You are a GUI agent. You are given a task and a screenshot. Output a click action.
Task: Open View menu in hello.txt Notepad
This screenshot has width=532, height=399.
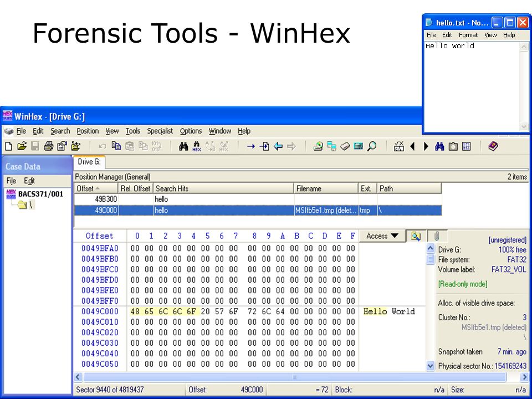point(490,35)
